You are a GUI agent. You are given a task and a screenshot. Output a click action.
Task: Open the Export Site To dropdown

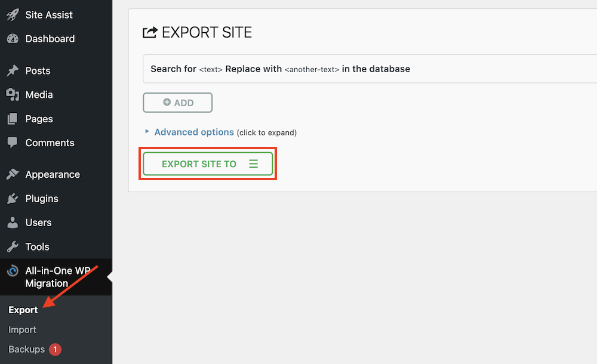coord(208,164)
